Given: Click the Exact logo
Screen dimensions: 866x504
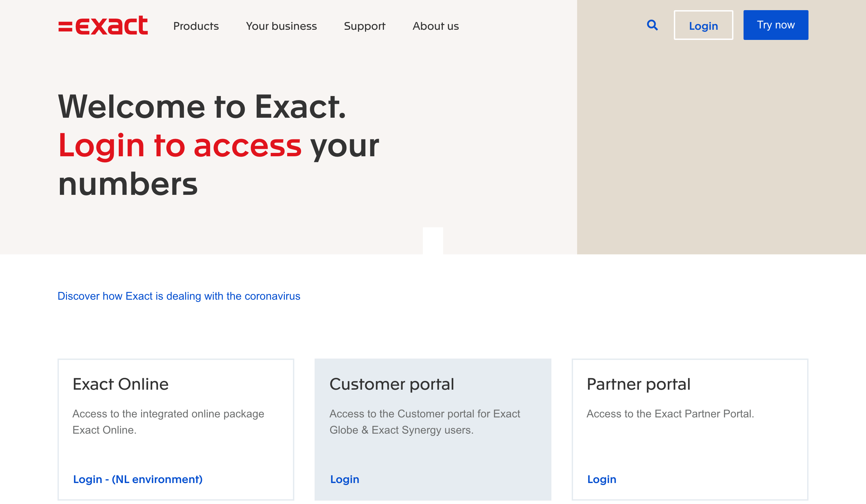Looking at the screenshot, I should [103, 25].
